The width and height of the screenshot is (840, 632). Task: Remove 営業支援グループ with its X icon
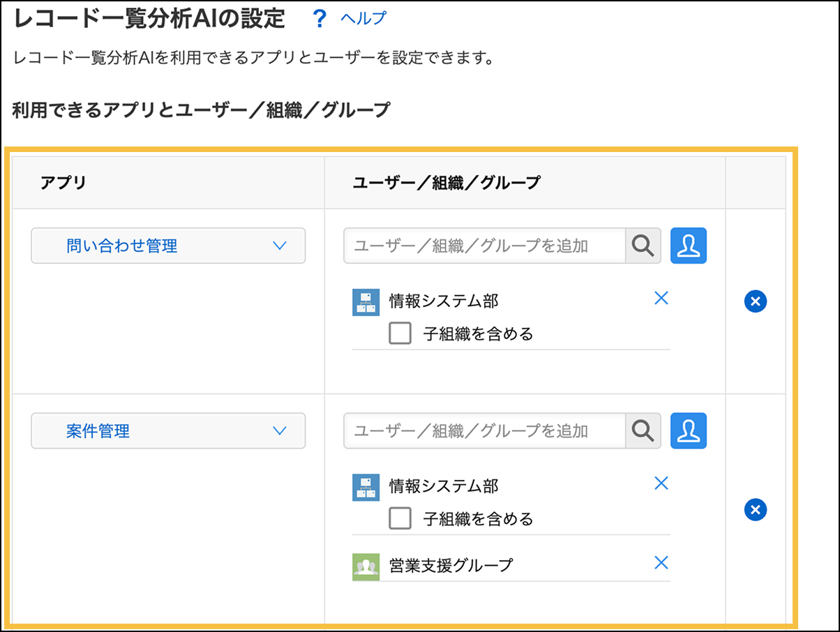[x=661, y=563]
